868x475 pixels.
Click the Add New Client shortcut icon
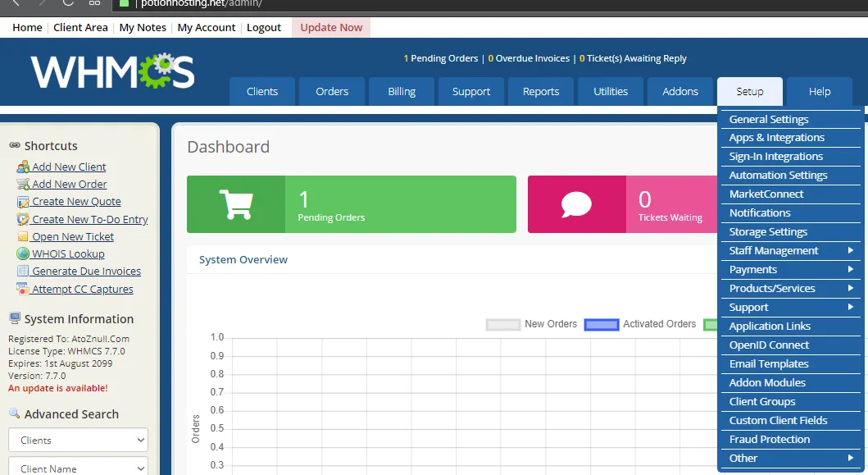click(23, 167)
